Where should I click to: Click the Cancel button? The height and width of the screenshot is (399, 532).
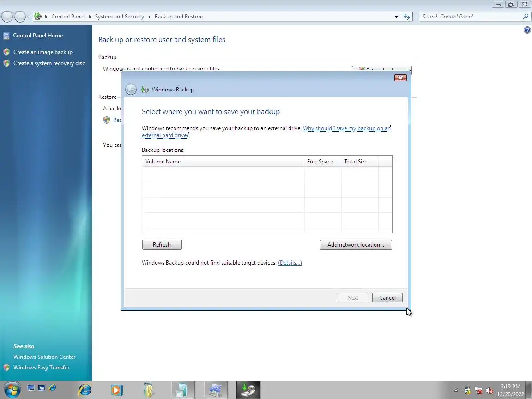[x=387, y=297]
